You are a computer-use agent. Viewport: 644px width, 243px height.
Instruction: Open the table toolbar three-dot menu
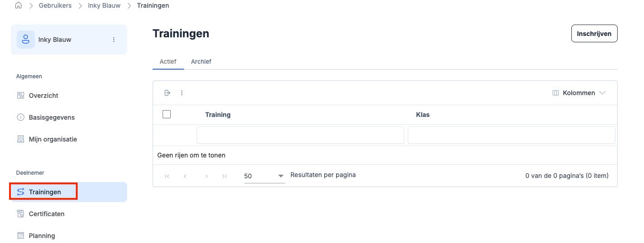[182, 93]
